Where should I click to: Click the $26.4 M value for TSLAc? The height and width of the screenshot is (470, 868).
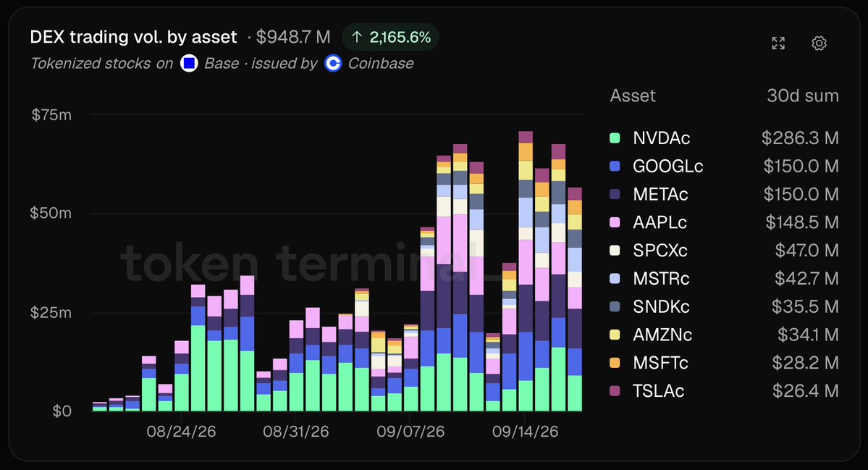806,391
